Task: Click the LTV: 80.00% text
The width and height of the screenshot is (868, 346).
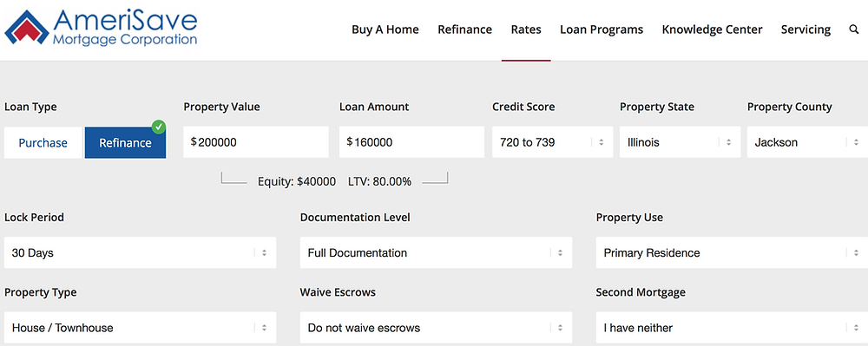Action: [x=380, y=181]
